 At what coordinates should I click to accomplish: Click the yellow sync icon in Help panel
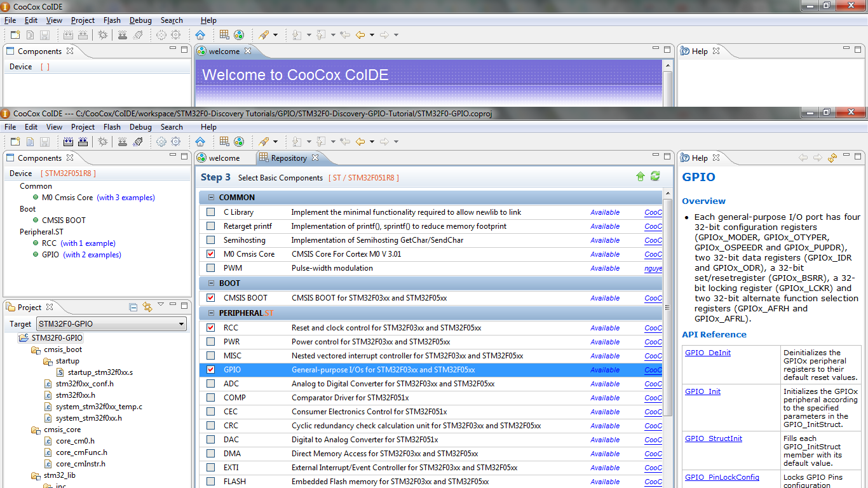pyautogui.click(x=832, y=158)
